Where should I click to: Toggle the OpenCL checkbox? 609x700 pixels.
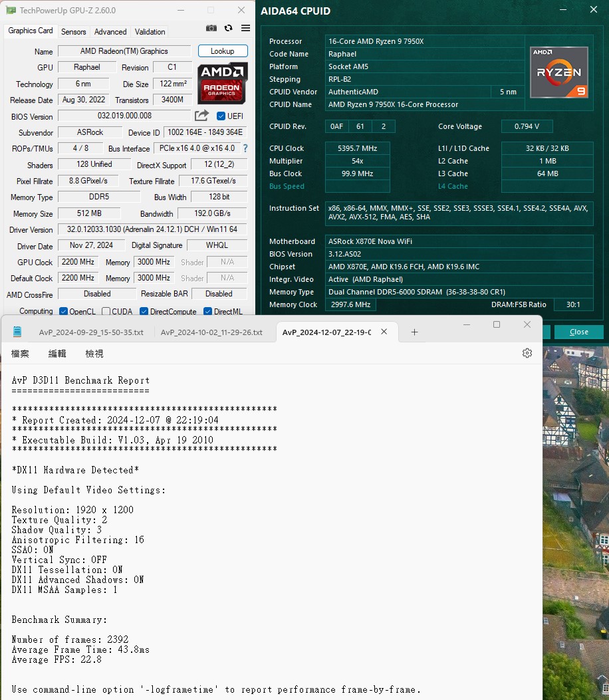pos(63,311)
